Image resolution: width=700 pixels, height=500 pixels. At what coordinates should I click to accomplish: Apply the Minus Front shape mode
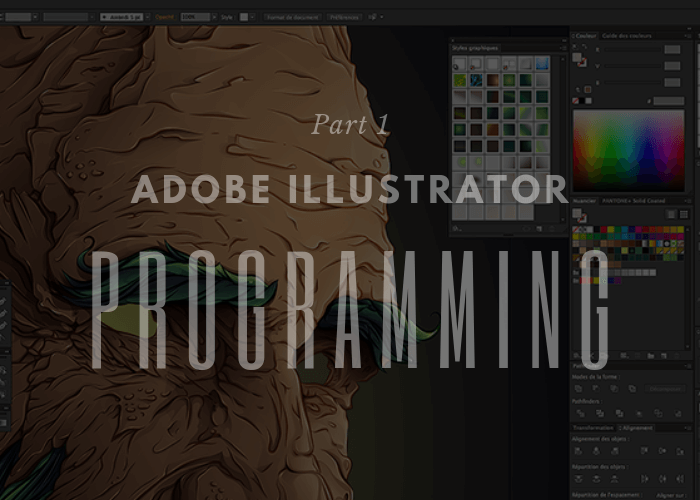[x=596, y=388]
